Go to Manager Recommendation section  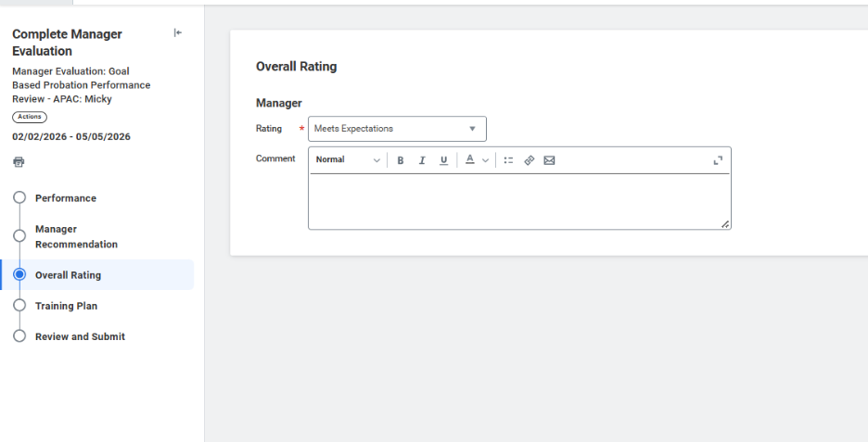[x=76, y=237]
